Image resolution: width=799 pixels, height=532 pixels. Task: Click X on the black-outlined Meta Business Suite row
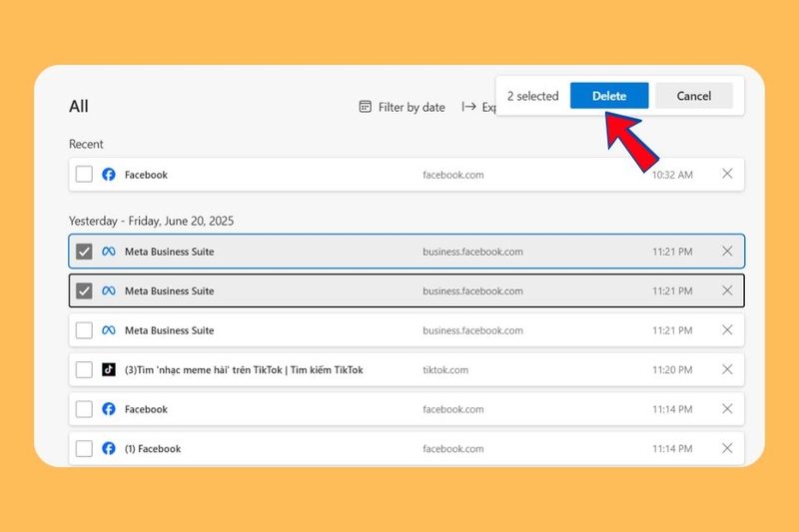coord(727,290)
